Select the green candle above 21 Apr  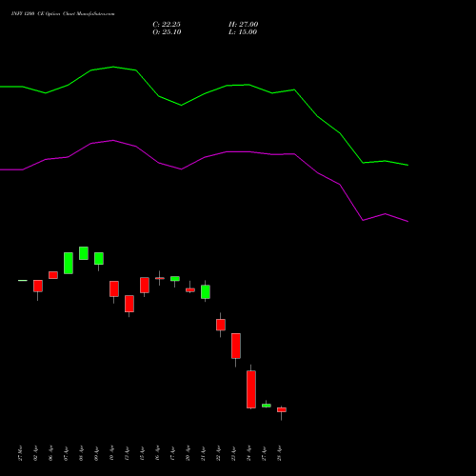206,291
